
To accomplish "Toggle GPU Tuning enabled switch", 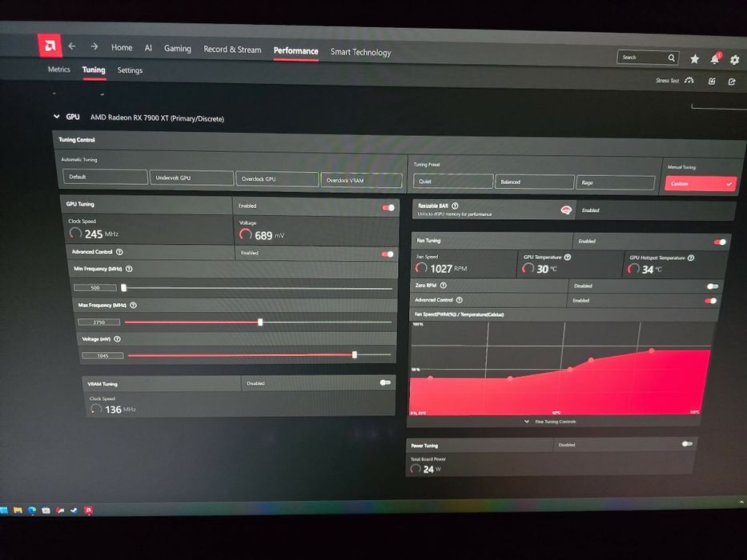I will pyautogui.click(x=388, y=208).
